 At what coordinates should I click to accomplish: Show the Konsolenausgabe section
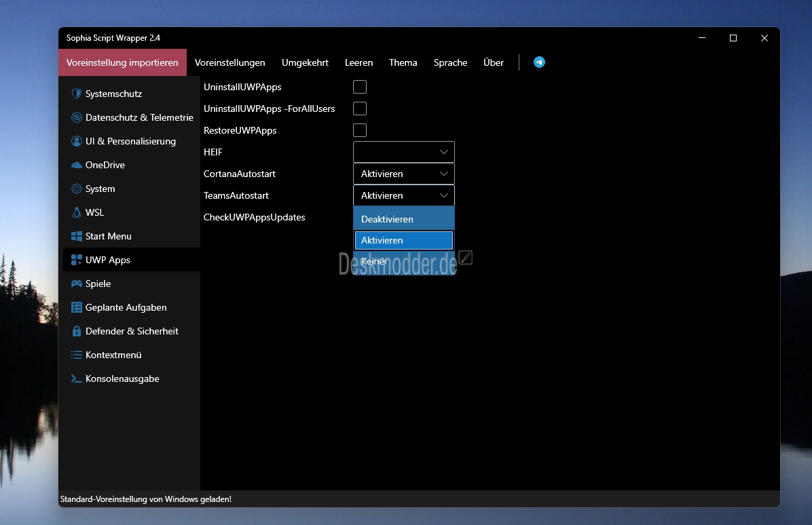(132, 378)
